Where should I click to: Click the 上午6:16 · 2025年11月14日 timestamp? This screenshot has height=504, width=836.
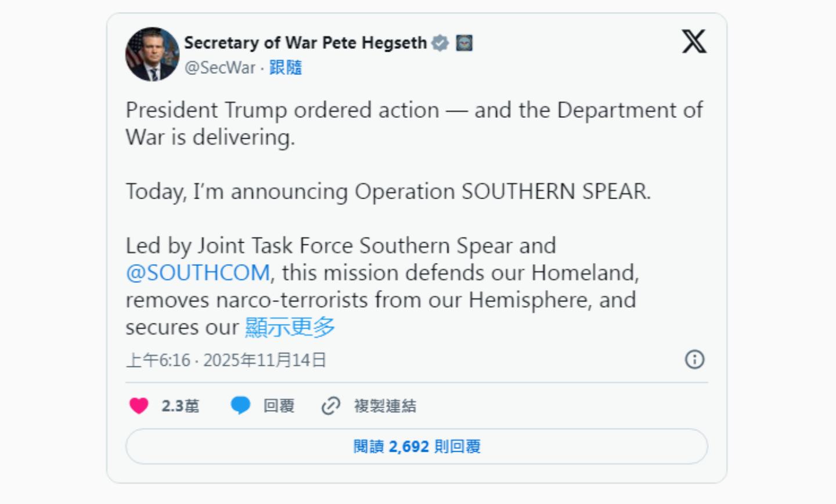(x=226, y=360)
